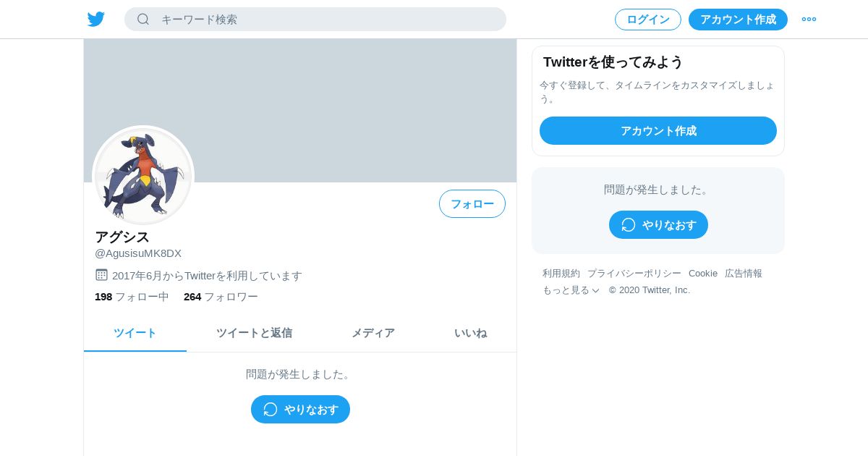Open the メディア tab

pyautogui.click(x=373, y=333)
